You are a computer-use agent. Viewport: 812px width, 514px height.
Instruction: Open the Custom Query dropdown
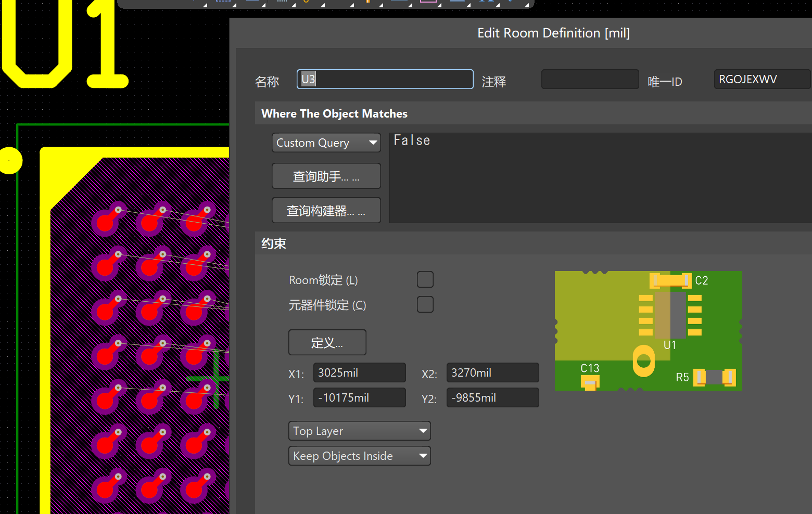tap(326, 143)
